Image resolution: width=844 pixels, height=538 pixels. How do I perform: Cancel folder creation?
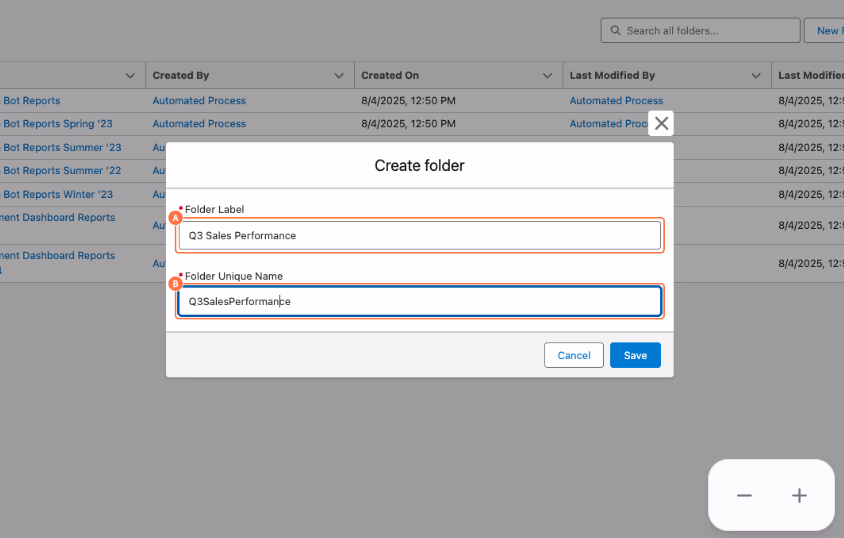[x=574, y=355]
